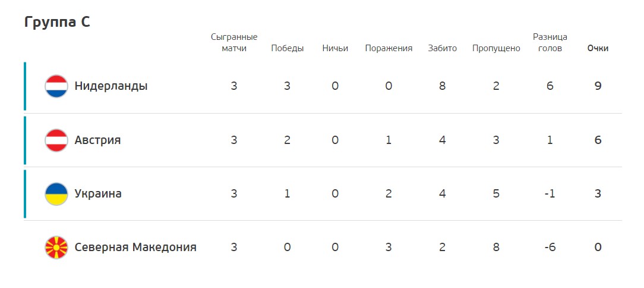
Task: Click the North Macedonia flag icon
Action: pos(56,248)
